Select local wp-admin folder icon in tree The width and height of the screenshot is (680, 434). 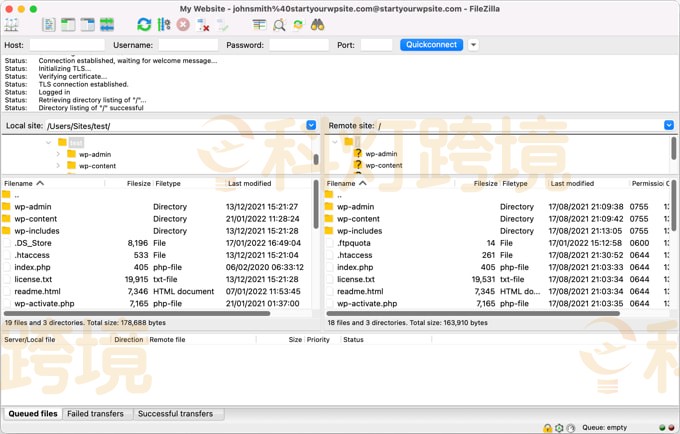[72, 154]
